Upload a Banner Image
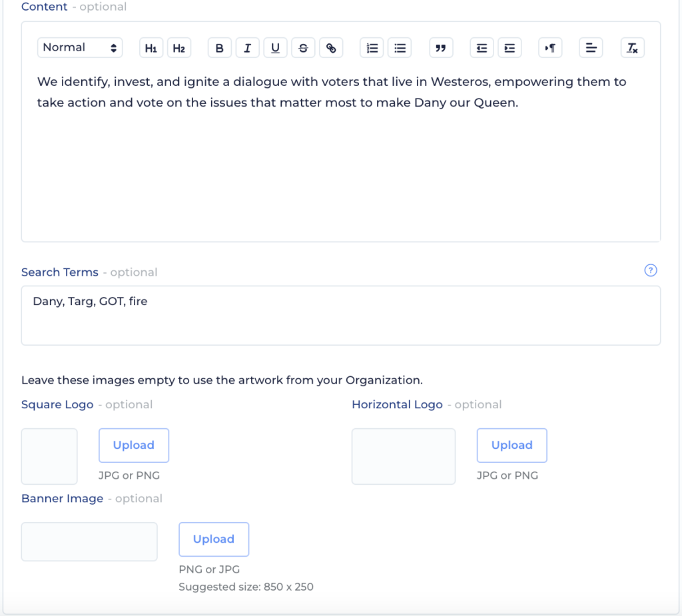The height and width of the screenshot is (616, 682). click(214, 539)
